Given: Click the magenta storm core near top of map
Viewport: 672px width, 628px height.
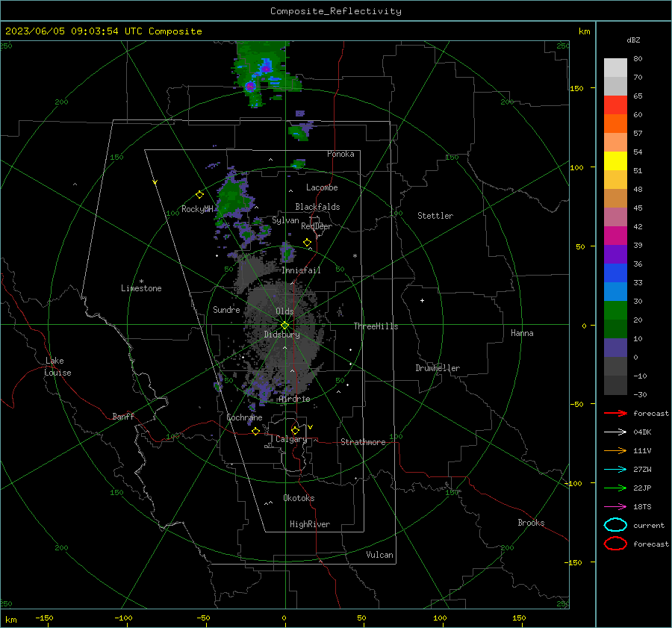Looking at the screenshot, I should (250, 86).
